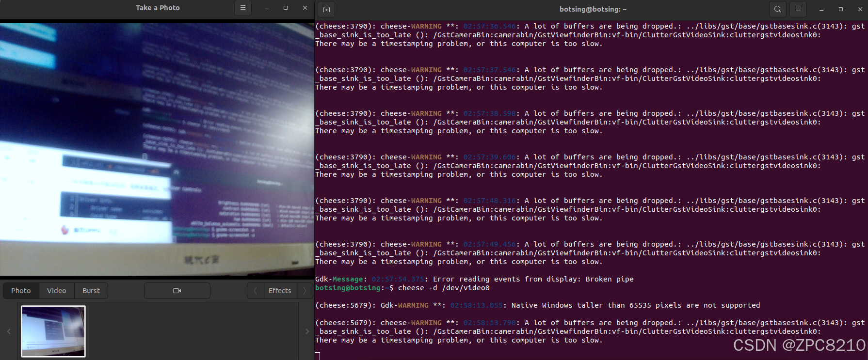Go to previous effects page arrow

(256, 291)
